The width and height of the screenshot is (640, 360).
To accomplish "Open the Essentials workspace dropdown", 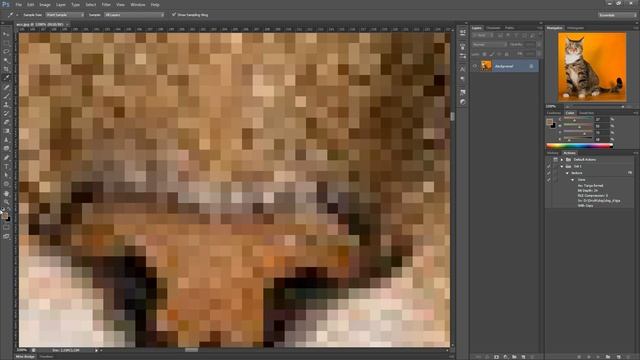I will [617, 15].
